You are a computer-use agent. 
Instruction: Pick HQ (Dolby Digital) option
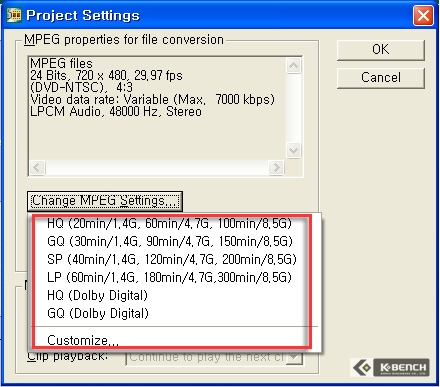[x=97, y=295]
